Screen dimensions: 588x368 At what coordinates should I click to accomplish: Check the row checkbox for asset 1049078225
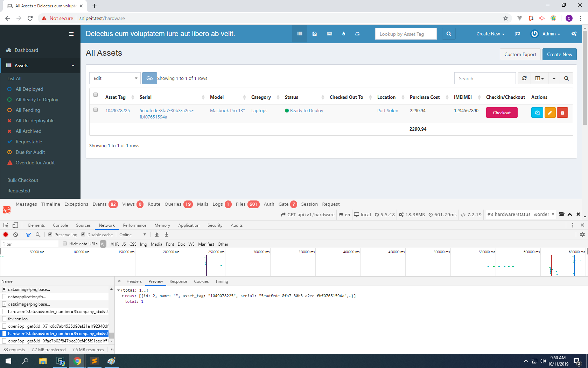tap(96, 110)
